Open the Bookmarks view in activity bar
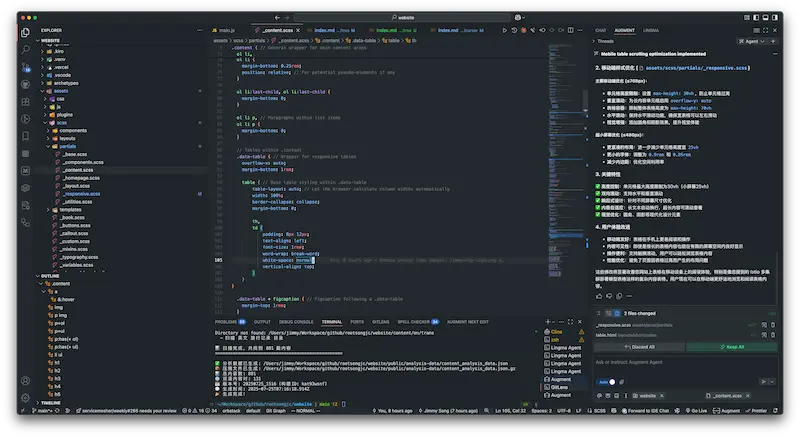This screenshot has width=800, height=437. [x=26, y=136]
